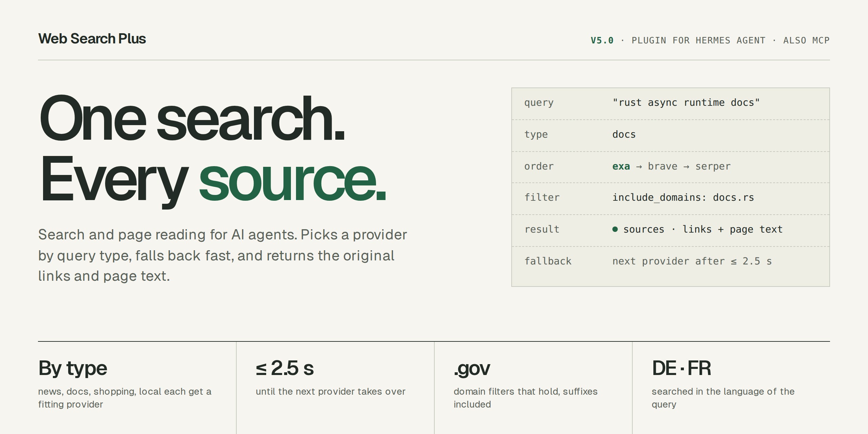Click "brave" in the order row
The width and height of the screenshot is (868, 434).
pyautogui.click(x=663, y=166)
